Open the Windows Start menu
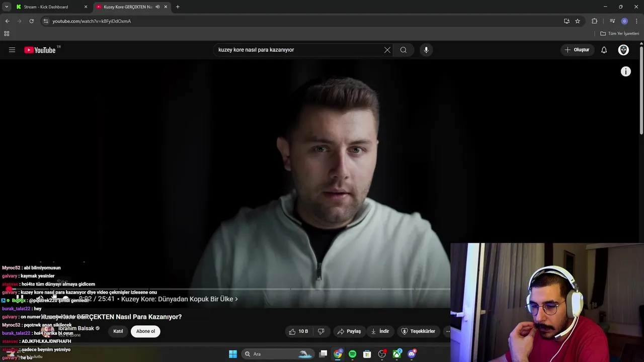This screenshot has width=644, height=362. 233,354
